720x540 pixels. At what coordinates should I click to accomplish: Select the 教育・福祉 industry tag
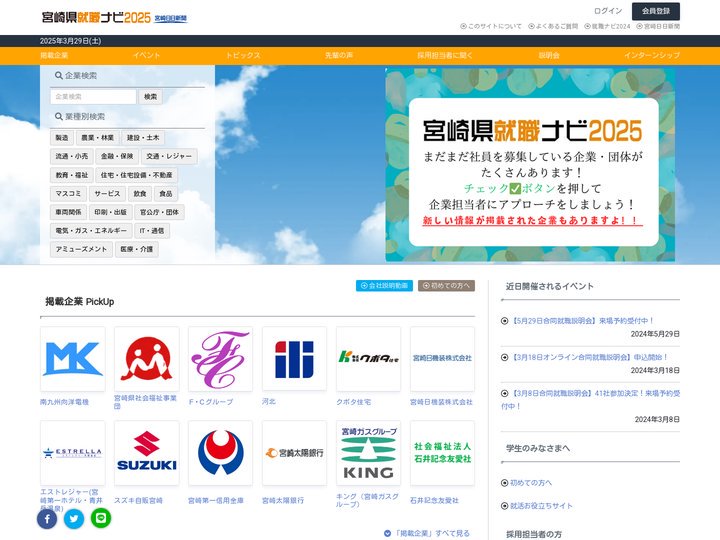[72, 175]
